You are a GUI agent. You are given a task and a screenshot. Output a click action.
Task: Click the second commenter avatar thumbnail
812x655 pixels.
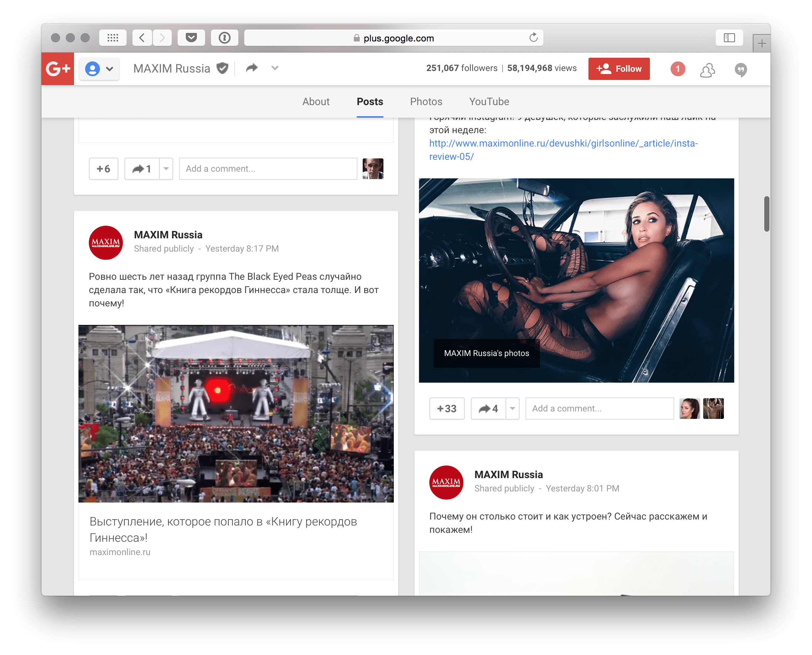click(x=713, y=409)
